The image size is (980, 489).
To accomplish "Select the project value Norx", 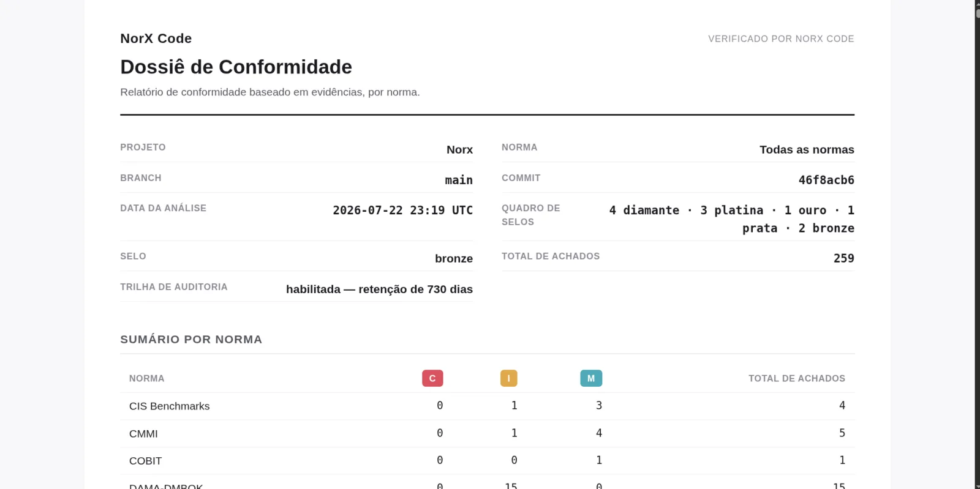I will point(459,150).
